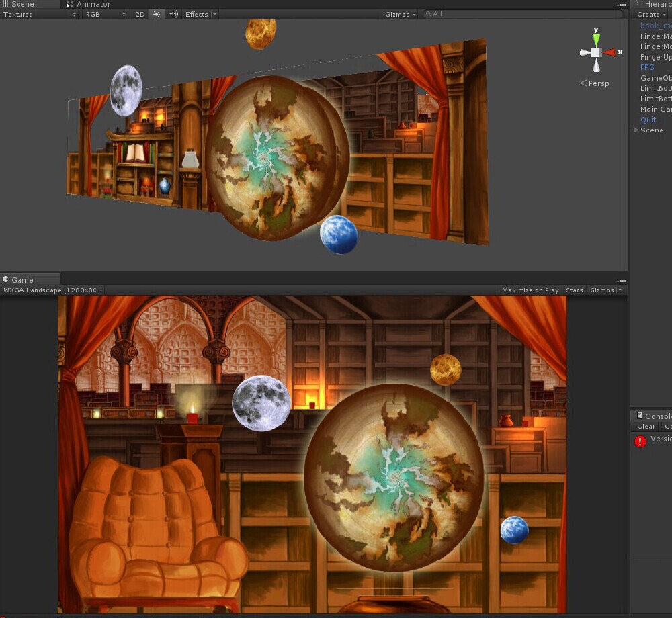Screen dimensions: 672x618
Task: Select the Console tab
Action: pos(654,416)
